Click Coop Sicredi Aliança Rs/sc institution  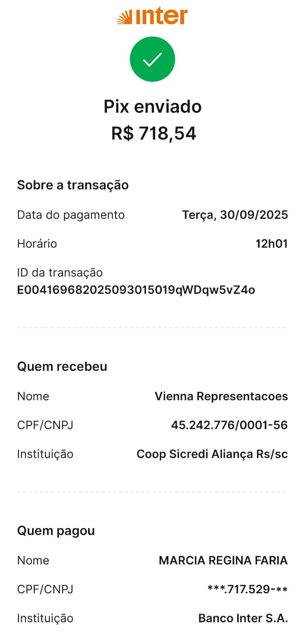tap(212, 454)
